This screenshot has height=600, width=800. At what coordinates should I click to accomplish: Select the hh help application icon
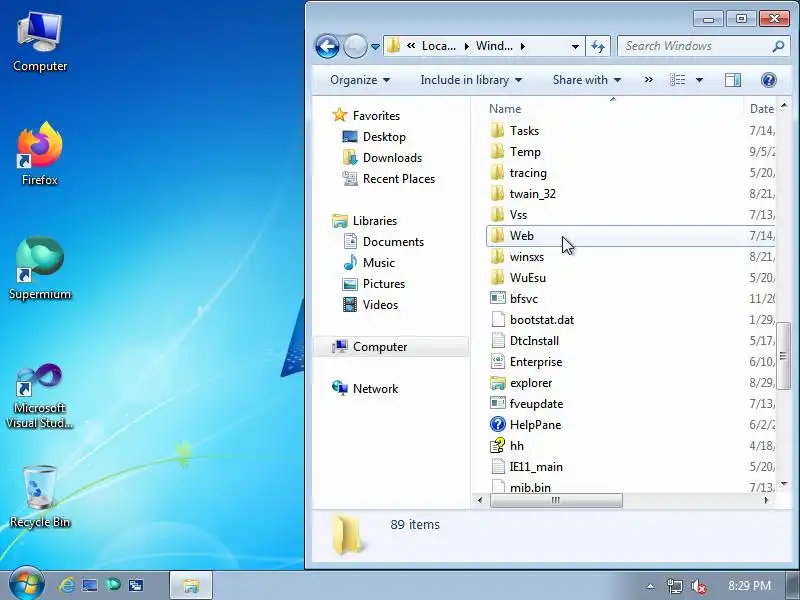coord(497,445)
